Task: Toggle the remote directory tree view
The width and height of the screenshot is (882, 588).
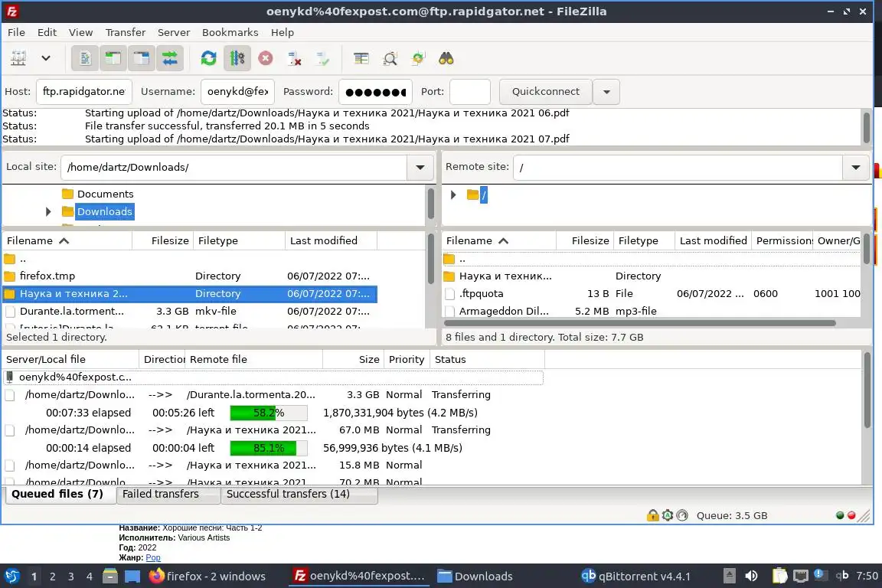Action: tap(141, 58)
